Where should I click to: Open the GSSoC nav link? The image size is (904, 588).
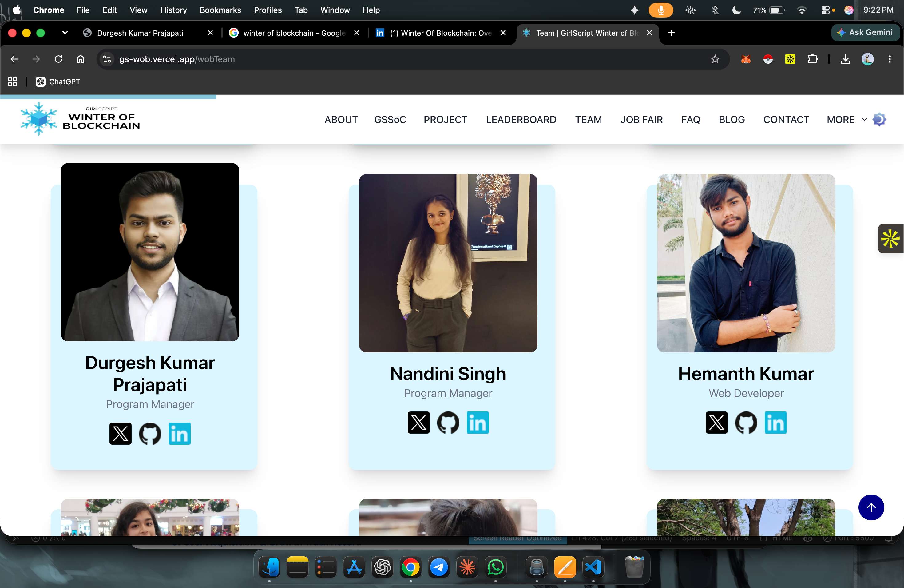390,120
